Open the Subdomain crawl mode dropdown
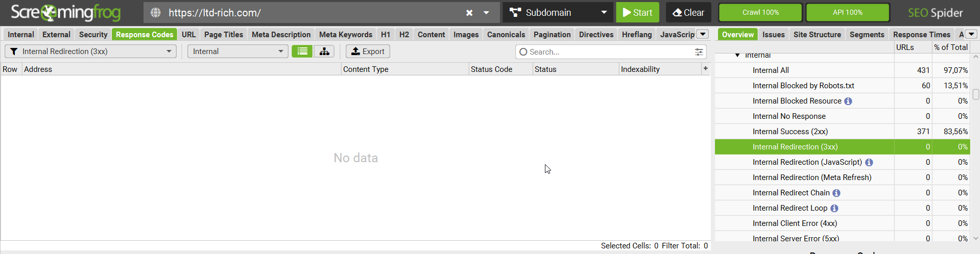 point(558,12)
